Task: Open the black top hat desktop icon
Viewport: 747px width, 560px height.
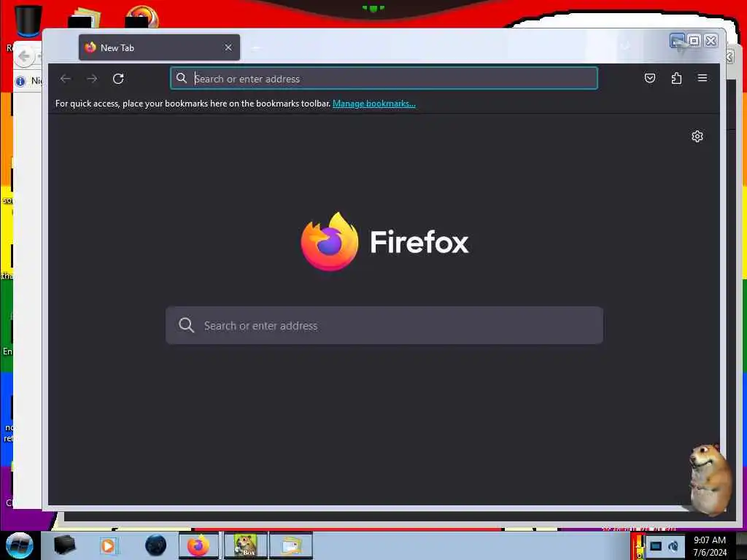Action: tap(28, 20)
